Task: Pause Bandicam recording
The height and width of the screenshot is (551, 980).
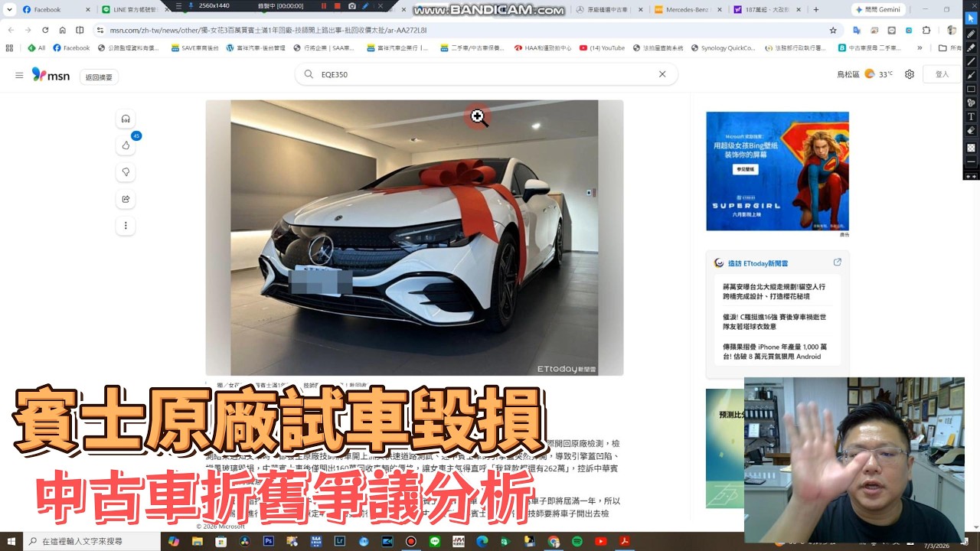Action: pos(323,6)
